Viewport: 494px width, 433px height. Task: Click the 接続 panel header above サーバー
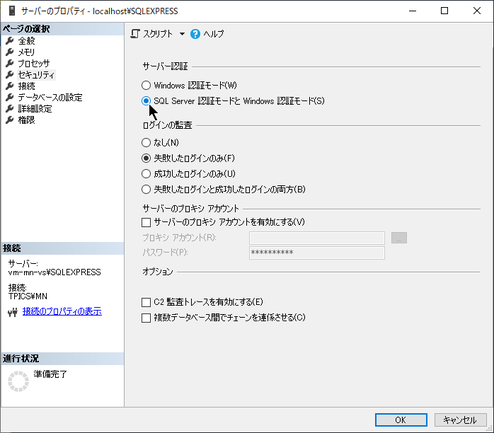pyautogui.click(x=62, y=248)
